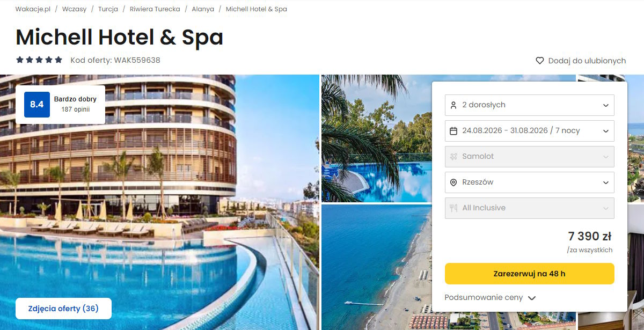Open the Wczasy breadcrumb link
Screen dimensions: 644x330
(74, 9)
